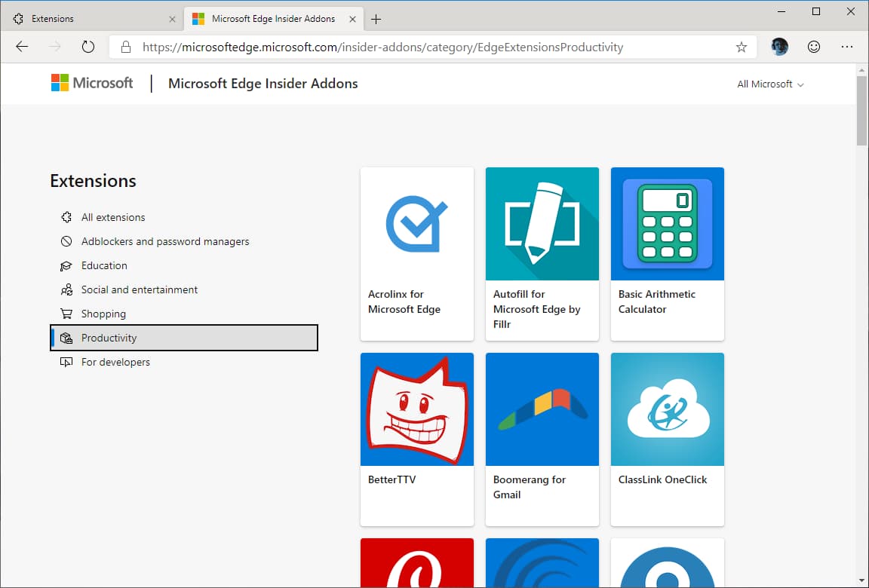
Task: View site information via the lock icon
Action: (126, 47)
